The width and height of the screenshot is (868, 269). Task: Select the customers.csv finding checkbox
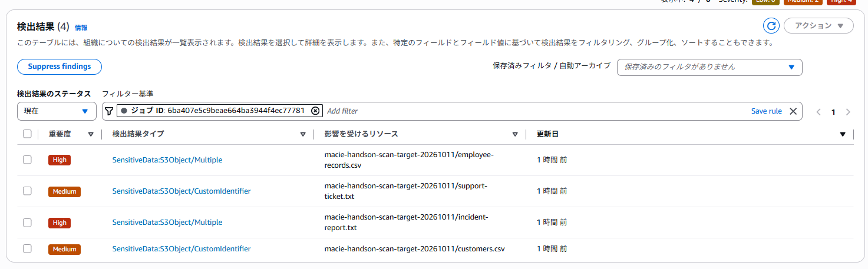[27, 248]
